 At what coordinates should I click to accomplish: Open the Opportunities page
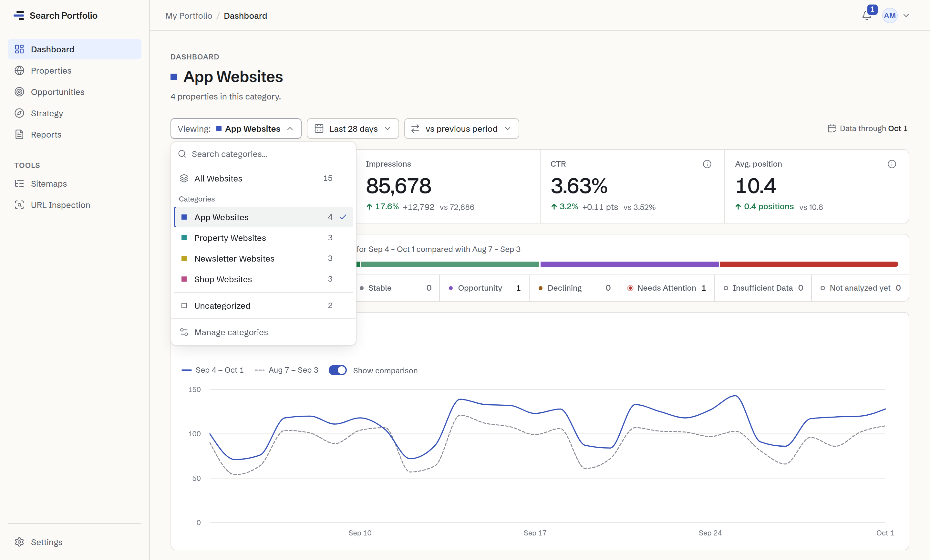74,92
